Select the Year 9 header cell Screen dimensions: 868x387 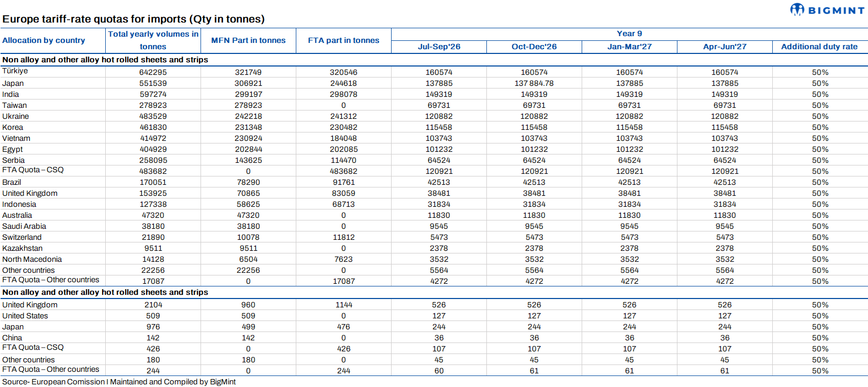(x=629, y=34)
